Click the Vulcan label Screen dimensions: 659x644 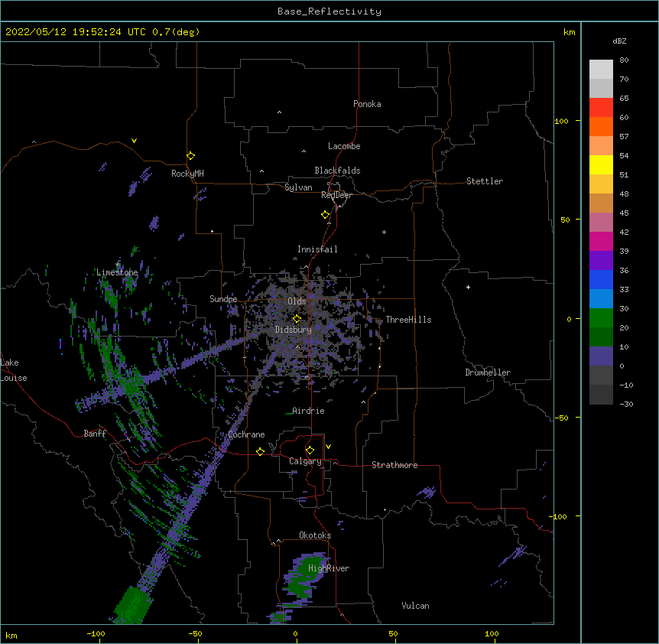click(x=415, y=606)
